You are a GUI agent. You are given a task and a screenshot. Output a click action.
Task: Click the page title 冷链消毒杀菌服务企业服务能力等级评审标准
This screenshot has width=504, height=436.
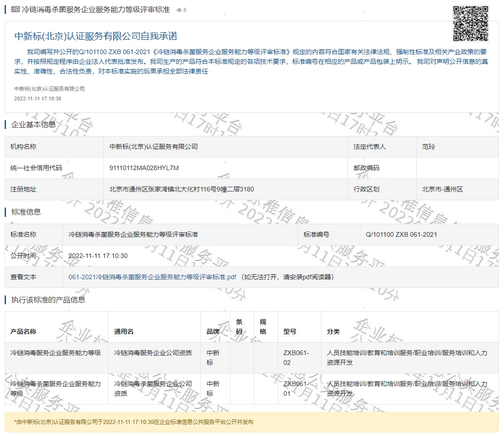(x=96, y=10)
